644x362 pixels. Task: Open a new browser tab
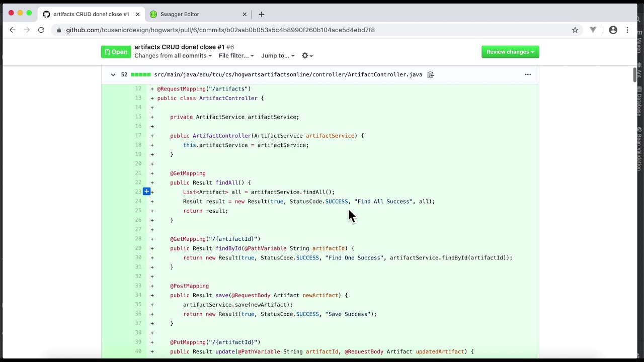[261, 14]
